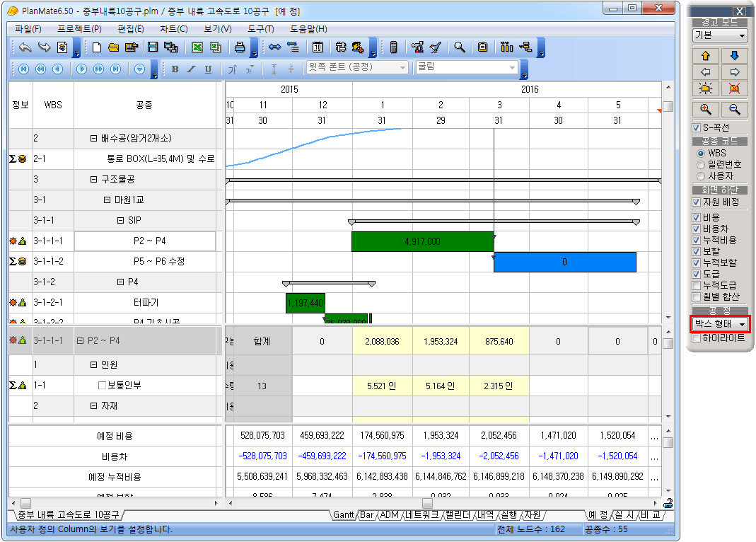
Task: Click the open folder icon in toolbar
Action: pyautogui.click(x=113, y=47)
